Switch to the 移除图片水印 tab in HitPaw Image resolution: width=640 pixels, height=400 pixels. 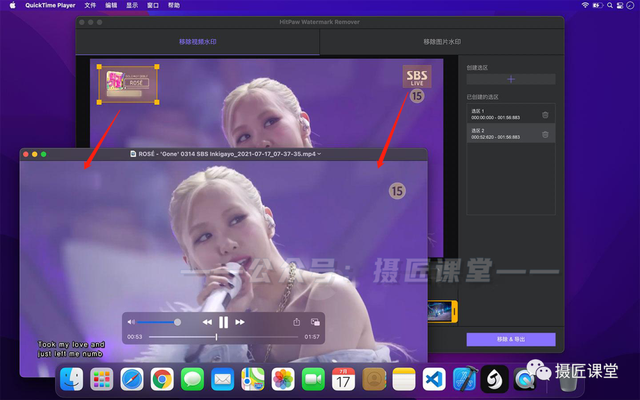tap(442, 42)
